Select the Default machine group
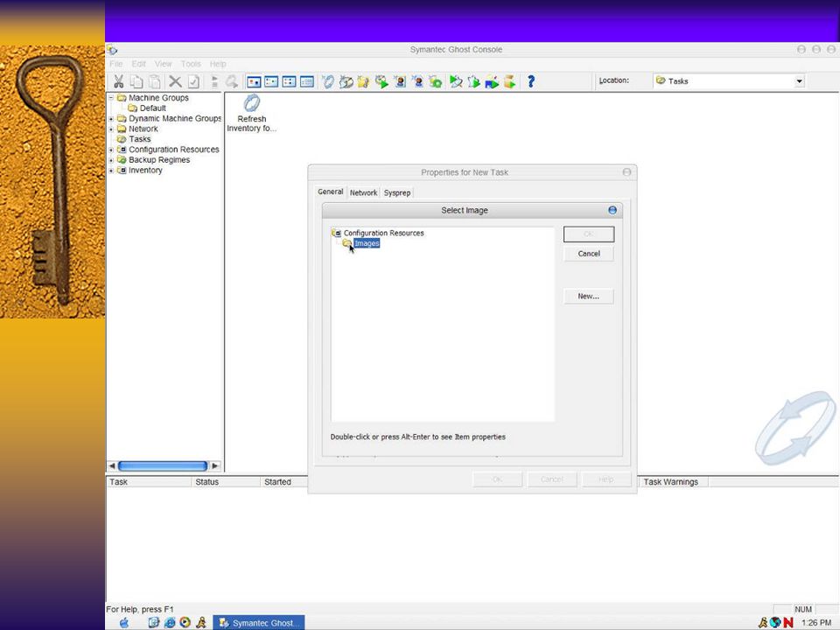This screenshot has width=840, height=630. 152,108
